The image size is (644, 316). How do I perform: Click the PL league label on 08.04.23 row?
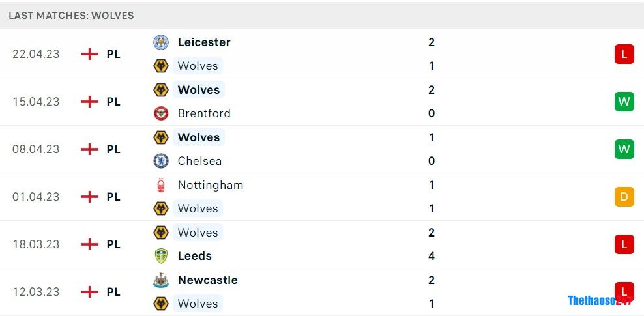(113, 149)
